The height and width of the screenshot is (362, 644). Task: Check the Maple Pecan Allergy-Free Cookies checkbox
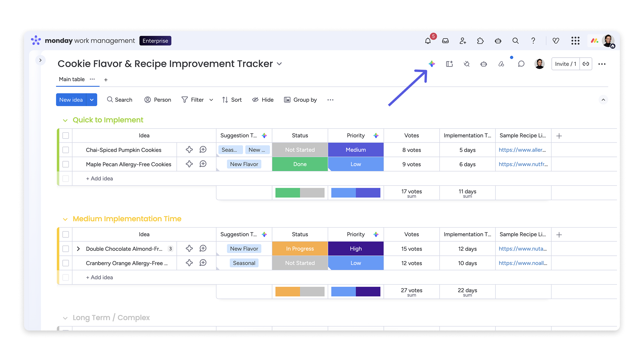tap(66, 164)
